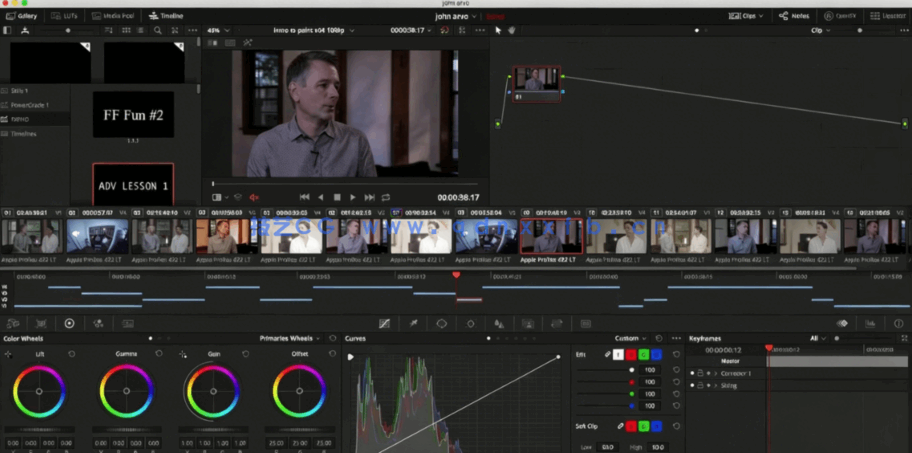Open Primaries Wheels mode dropdown
The height and width of the screenshot is (453, 912).
(x=290, y=338)
